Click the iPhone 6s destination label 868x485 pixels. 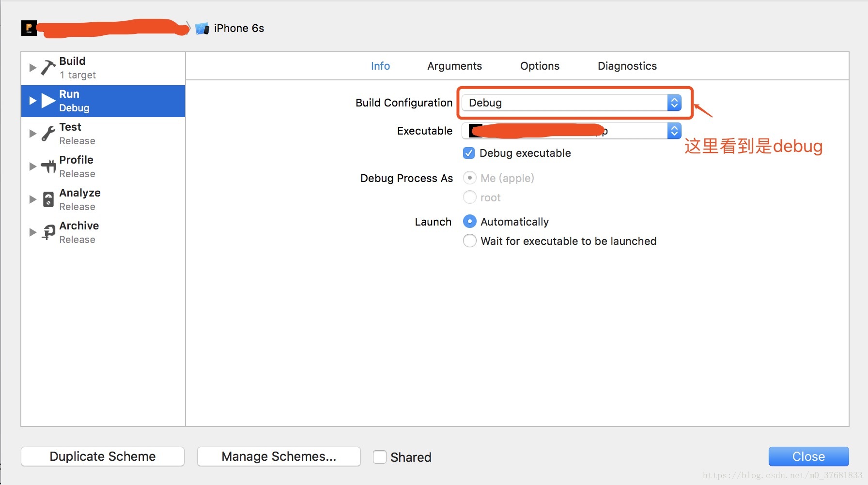239,28
